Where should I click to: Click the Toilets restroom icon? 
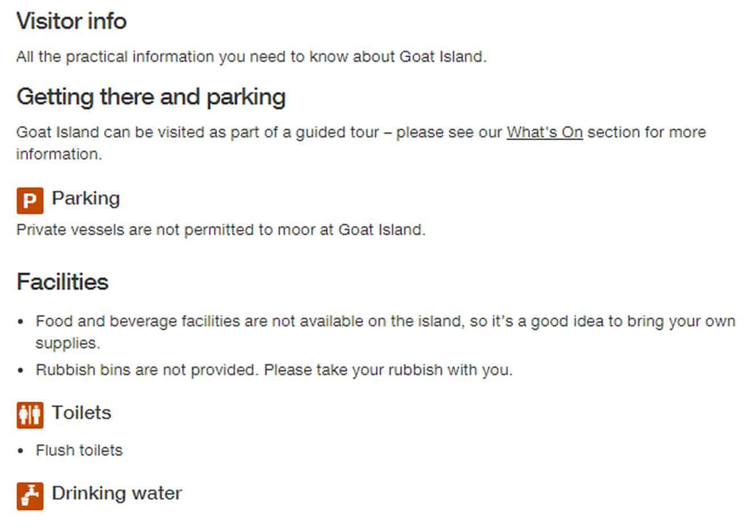(30, 415)
